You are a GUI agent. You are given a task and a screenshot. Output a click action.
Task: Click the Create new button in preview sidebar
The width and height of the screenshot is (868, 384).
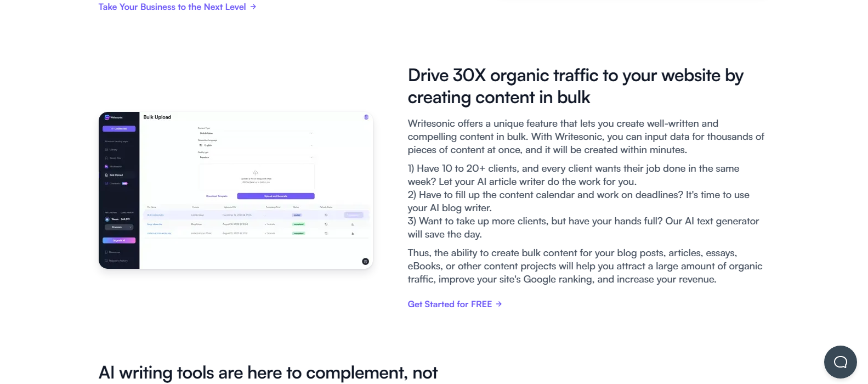coord(119,128)
